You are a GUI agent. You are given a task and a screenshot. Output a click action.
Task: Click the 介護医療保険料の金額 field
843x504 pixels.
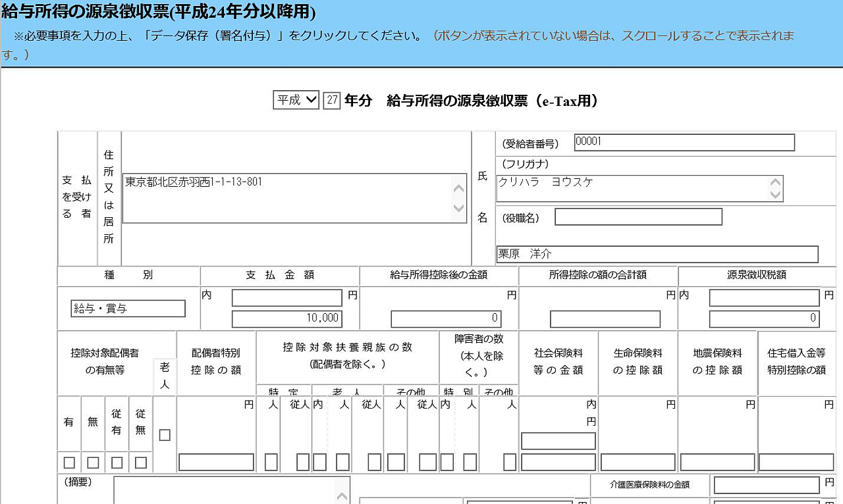point(767,486)
